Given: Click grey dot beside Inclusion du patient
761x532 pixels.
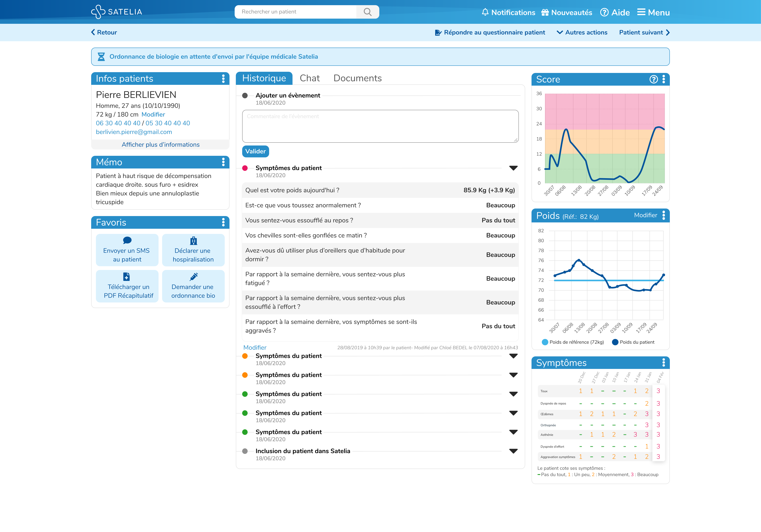Looking at the screenshot, I should coord(245,451).
